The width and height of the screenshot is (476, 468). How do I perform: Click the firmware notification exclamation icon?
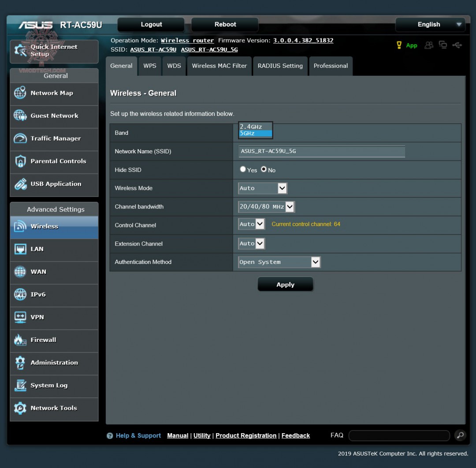coord(399,45)
